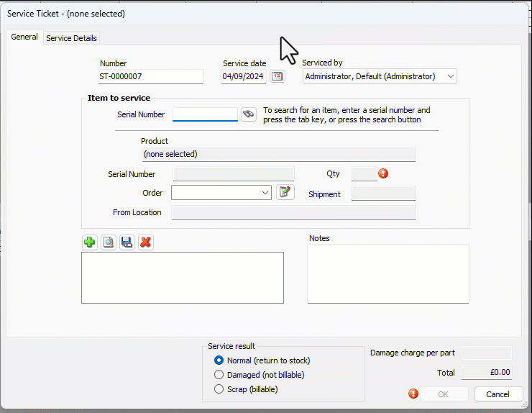Image resolution: width=532 pixels, height=413 pixels.
Task: Click the floppy disk save icon
Action: coord(127,242)
